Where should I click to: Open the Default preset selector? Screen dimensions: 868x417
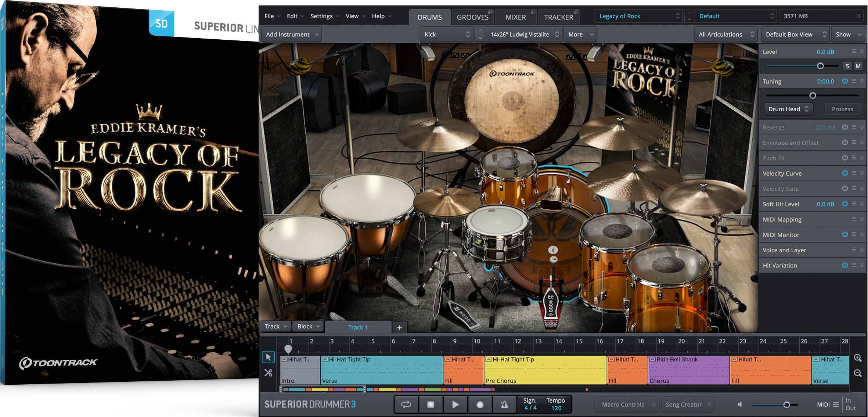[736, 16]
